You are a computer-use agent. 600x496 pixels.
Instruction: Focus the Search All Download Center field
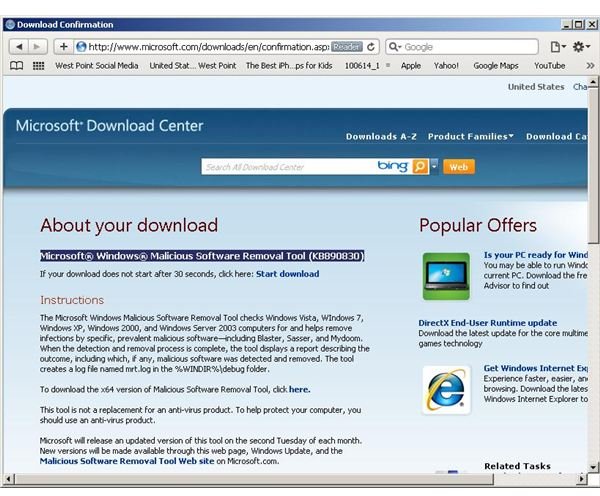(289, 167)
